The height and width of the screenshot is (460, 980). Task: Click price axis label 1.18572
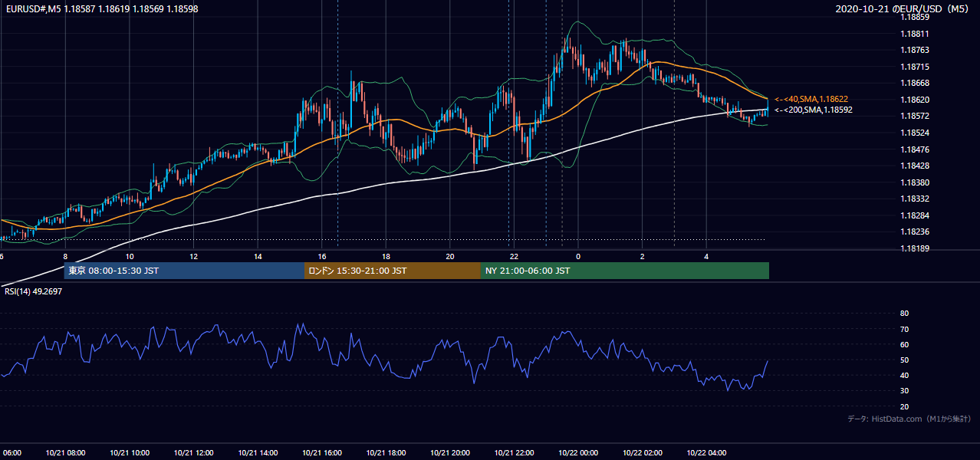[914, 116]
